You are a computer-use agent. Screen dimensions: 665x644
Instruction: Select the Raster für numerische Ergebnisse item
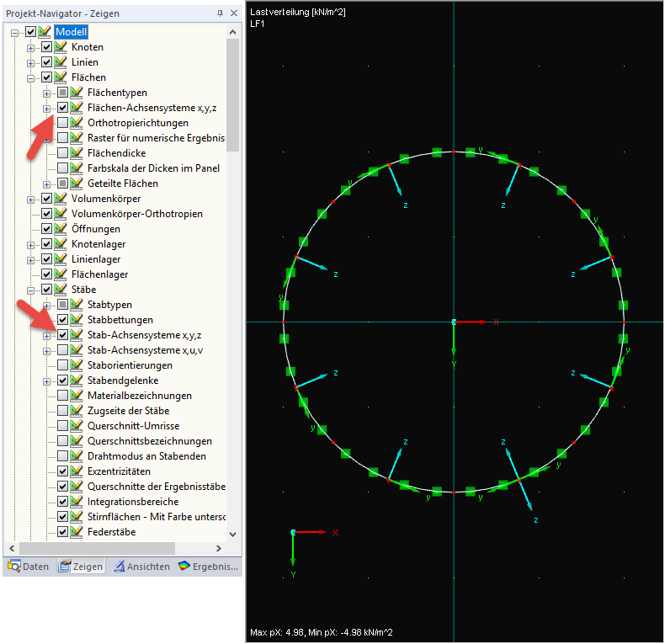click(156, 138)
